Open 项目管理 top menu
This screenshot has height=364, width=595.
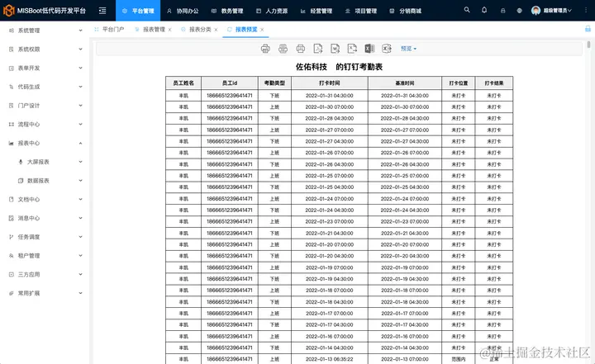(x=361, y=11)
